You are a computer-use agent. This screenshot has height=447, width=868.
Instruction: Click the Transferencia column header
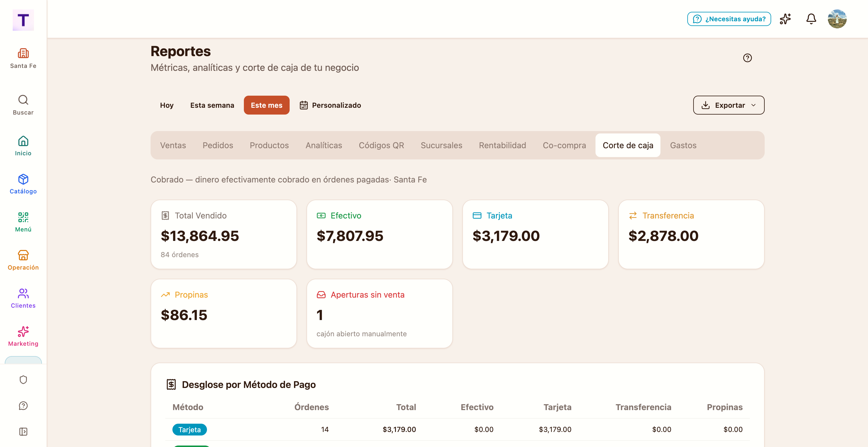click(643, 407)
